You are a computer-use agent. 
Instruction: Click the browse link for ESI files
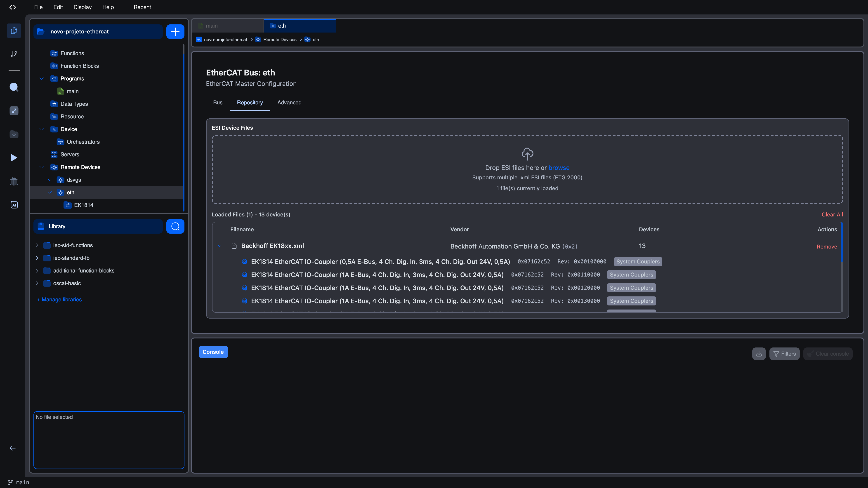pos(559,168)
